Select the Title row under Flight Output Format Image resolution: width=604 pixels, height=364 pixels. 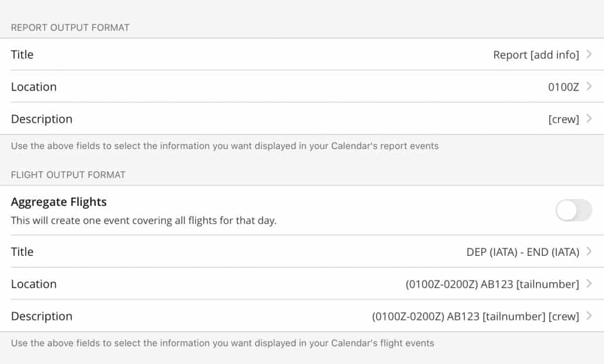22,251
